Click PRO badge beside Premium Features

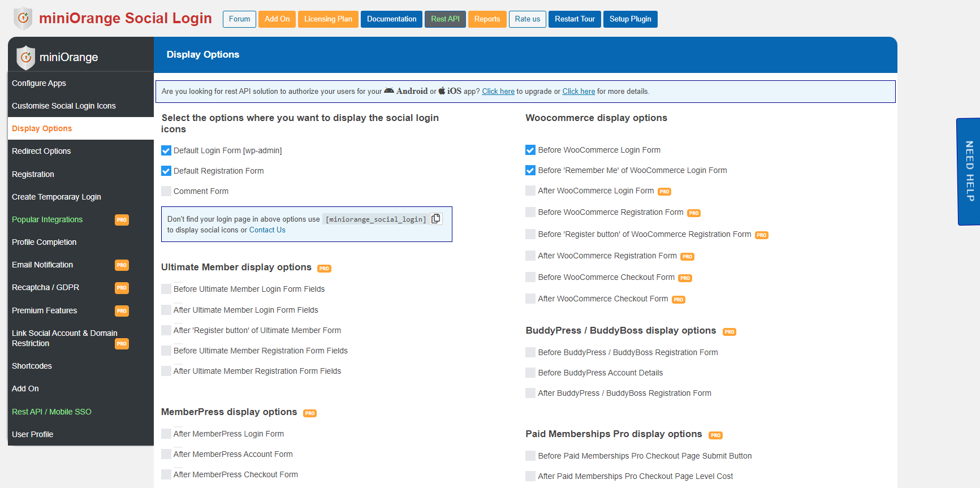122,311
